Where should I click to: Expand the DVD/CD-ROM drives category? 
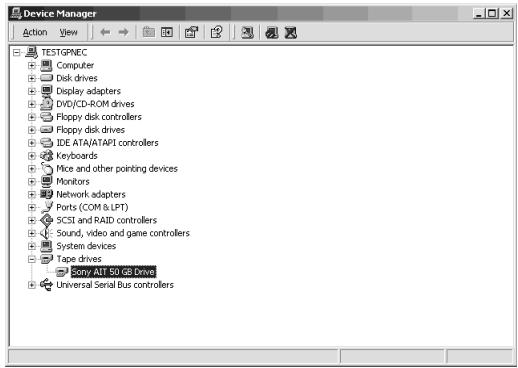coord(32,104)
